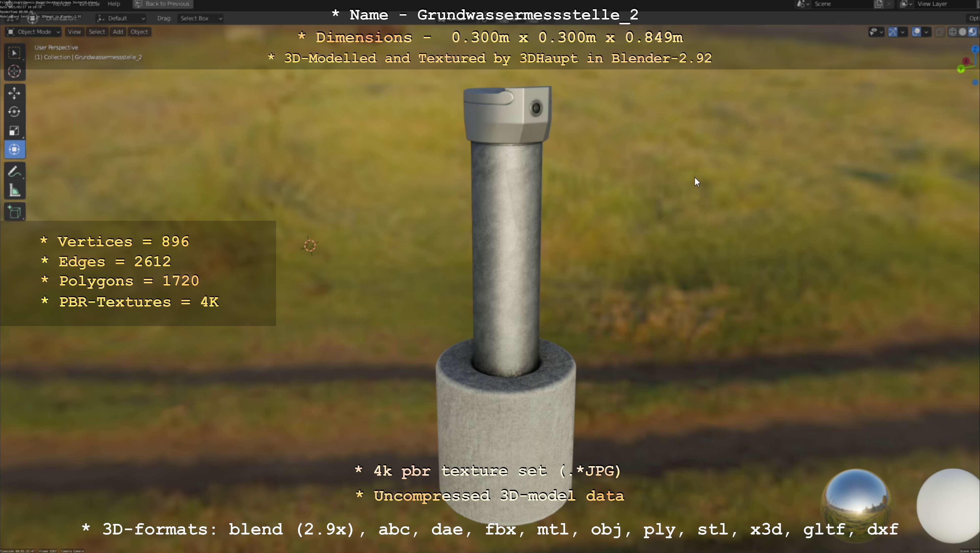Image resolution: width=980 pixels, height=553 pixels.
Task: Click Back to Previous button
Action: [x=162, y=4]
